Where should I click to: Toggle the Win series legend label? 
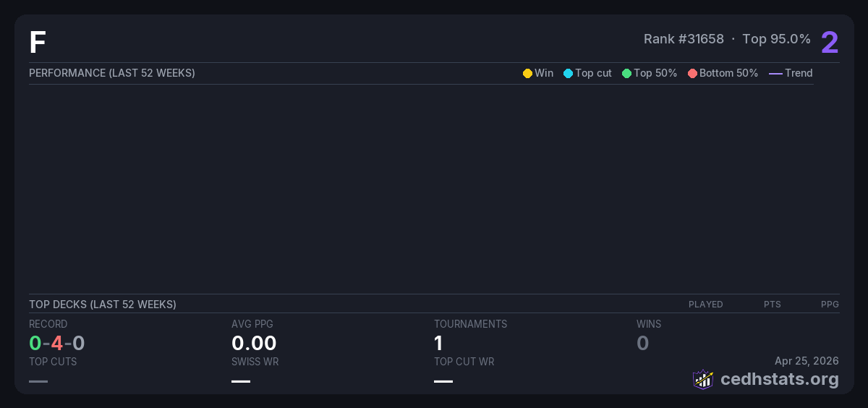point(544,73)
